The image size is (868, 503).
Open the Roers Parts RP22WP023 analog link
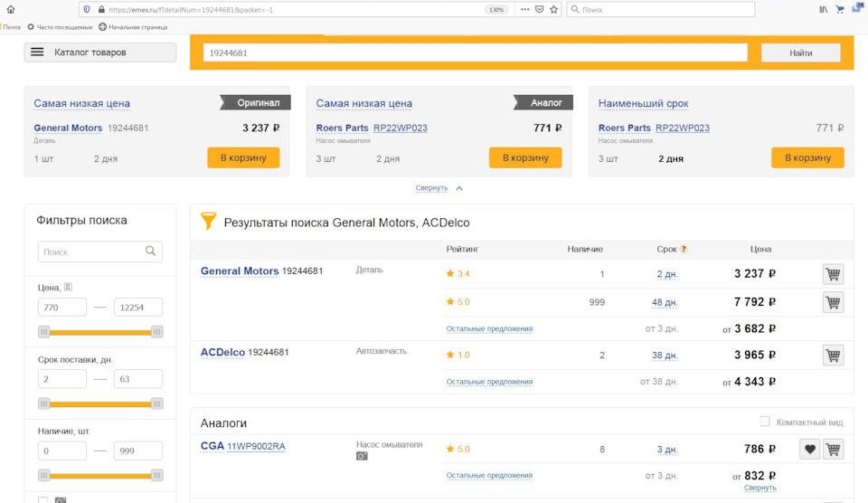click(x=400, y=128)
